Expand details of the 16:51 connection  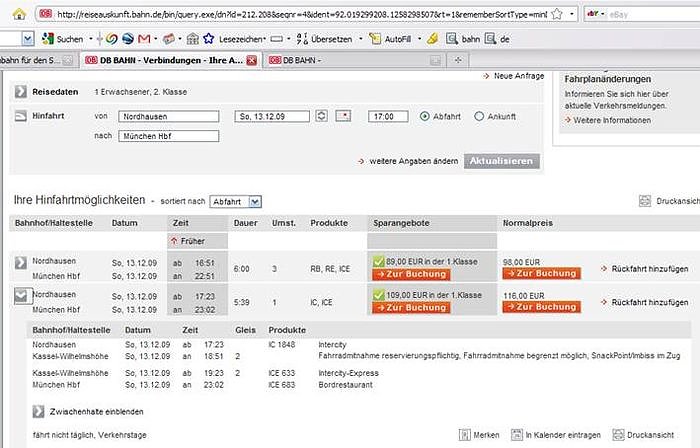[x=21, y=263]
